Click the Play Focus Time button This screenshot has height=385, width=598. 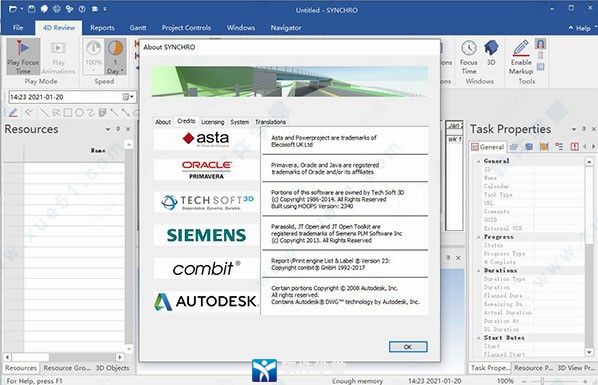pyautogui.click(x=23, y=56)
